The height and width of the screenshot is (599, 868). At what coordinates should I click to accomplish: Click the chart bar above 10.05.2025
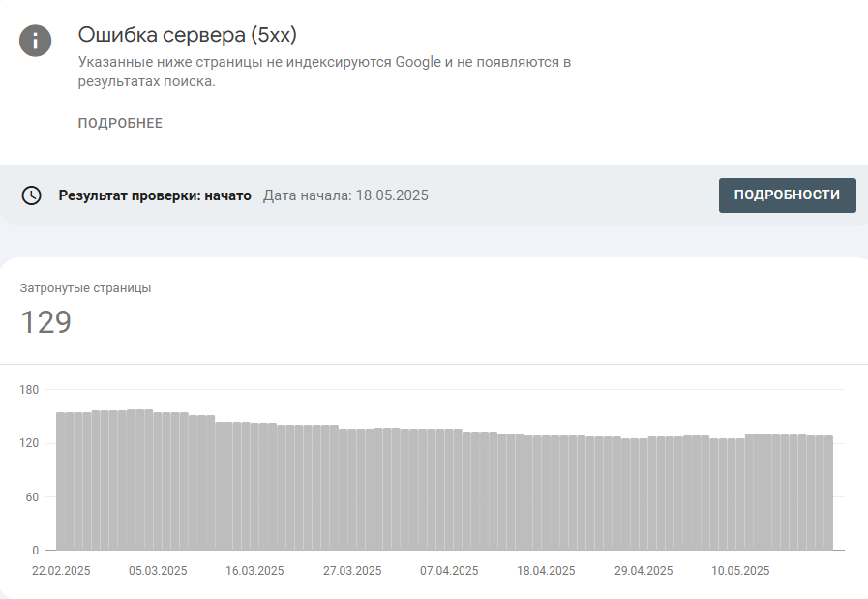tap(740, 494)
